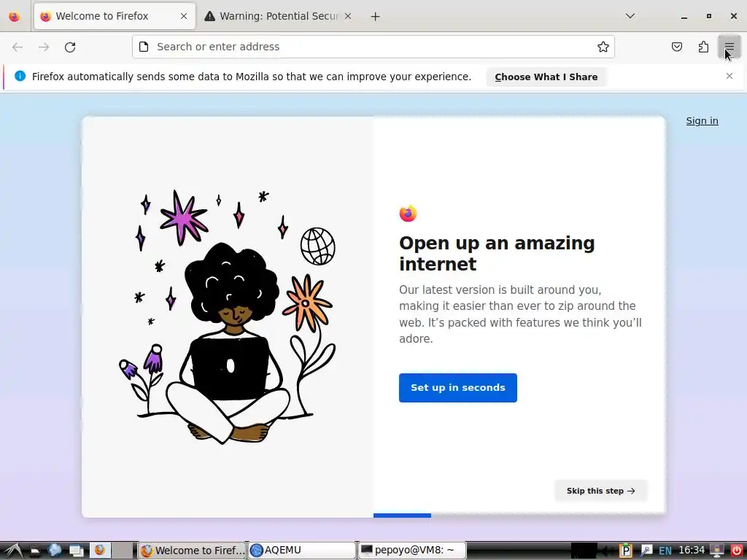The height and width of the screenshot is (560, 747).
Task: Open the Extensions puzzle icon
Action: pyautogui.click(x=703, y=47)
